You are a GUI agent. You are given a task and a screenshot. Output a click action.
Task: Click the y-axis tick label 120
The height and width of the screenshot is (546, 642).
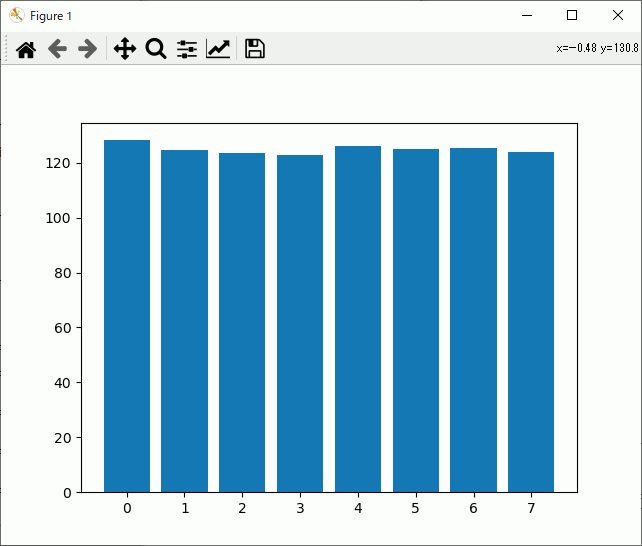tap(58, 163)
